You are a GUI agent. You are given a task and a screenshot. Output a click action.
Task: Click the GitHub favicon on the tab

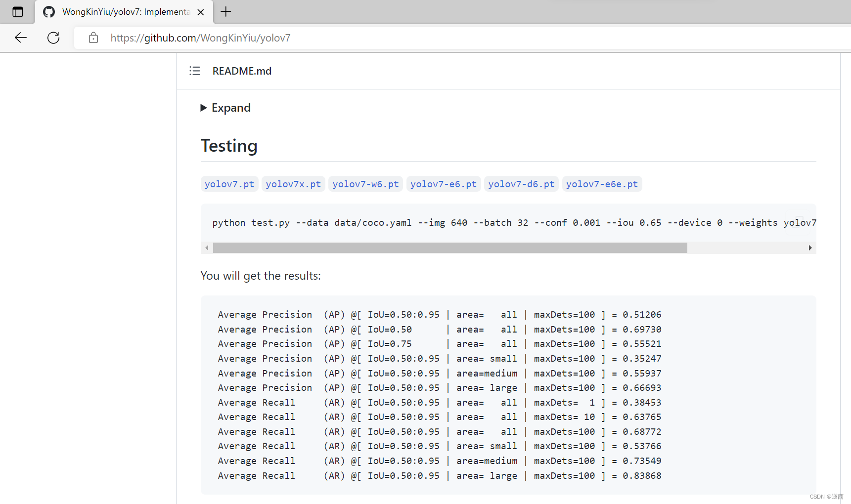coord(49,12)
